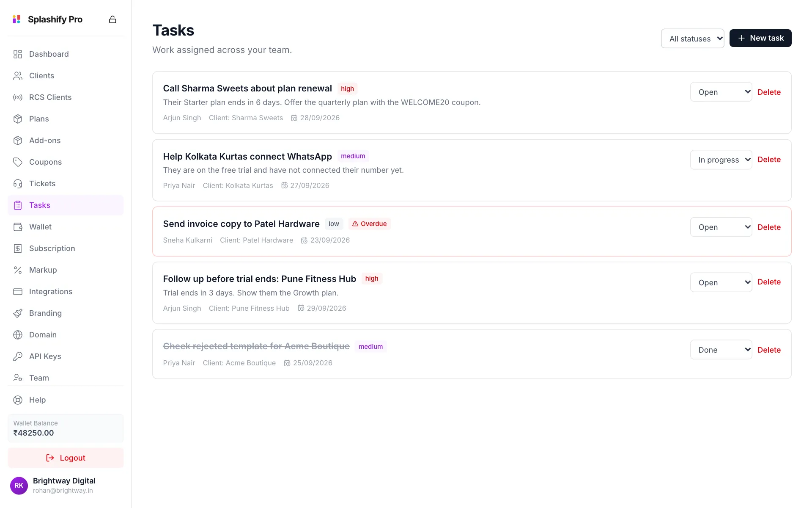
Task: Click 'Client: Kolkata Kurtas' label
Action: coord(238,185)
